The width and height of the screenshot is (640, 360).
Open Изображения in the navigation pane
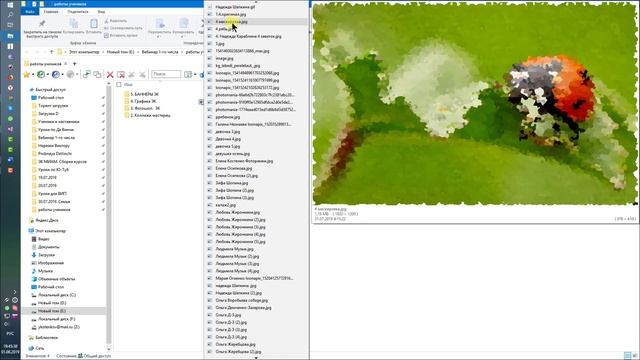[51, 263]
